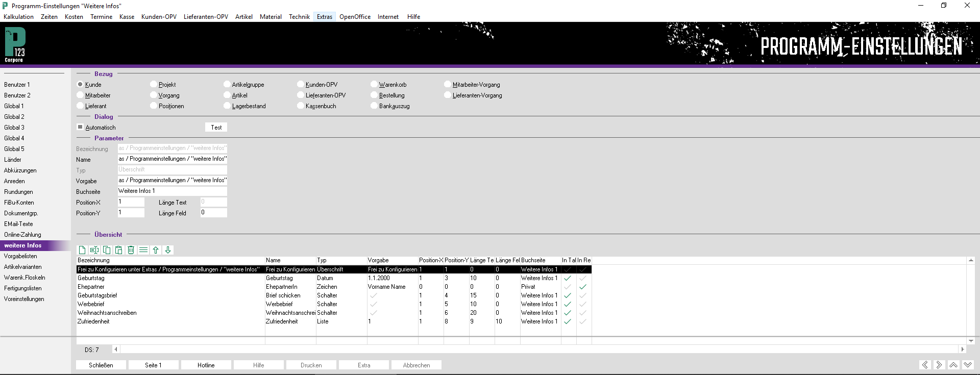Click the Hotline button

pos(206,365)
